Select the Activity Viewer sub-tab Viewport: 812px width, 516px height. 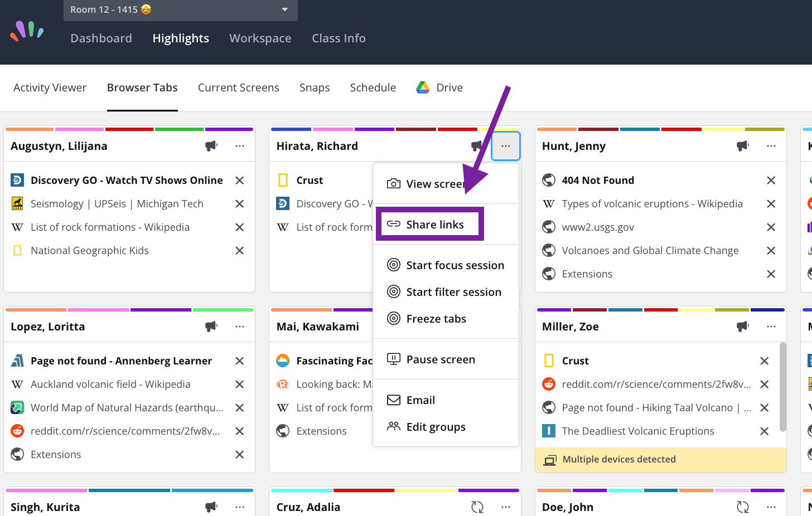50,87
